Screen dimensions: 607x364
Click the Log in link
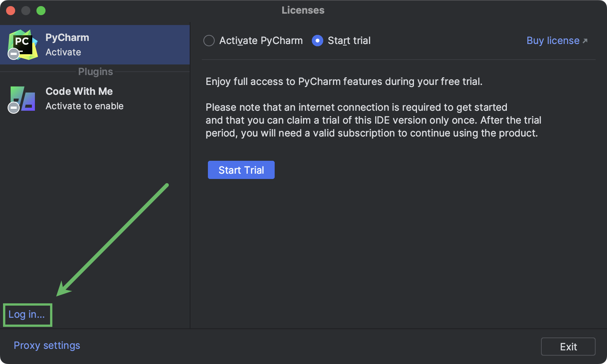click(x=27, y=314)
